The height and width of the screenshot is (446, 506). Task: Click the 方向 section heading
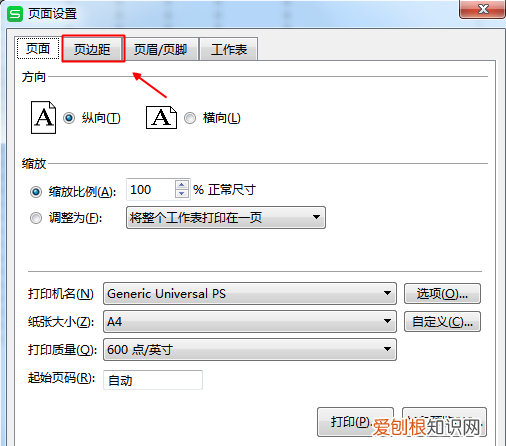point(34,77)
